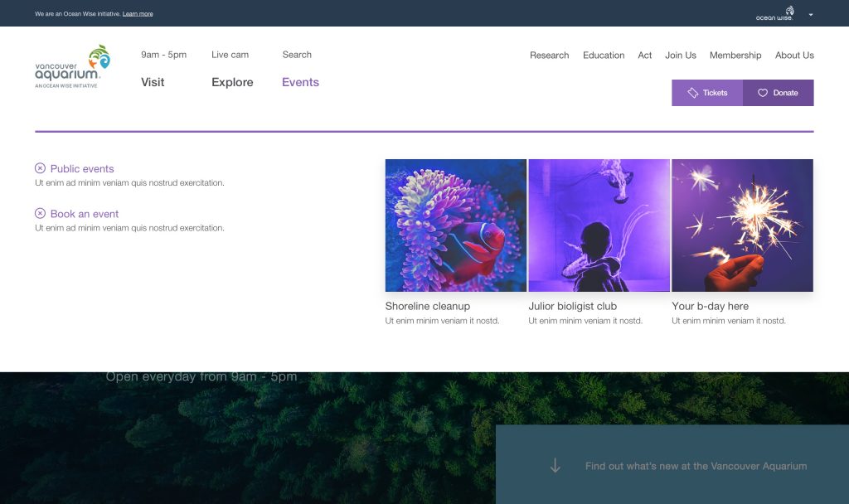Open the Membership page

click(x=735, y=56)
